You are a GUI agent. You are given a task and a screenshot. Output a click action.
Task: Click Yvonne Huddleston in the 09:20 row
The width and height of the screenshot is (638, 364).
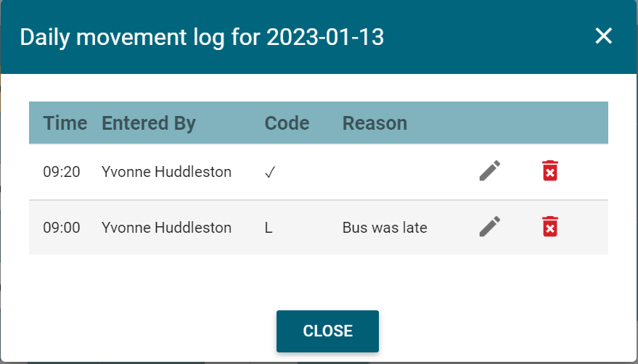pos(166,172)
